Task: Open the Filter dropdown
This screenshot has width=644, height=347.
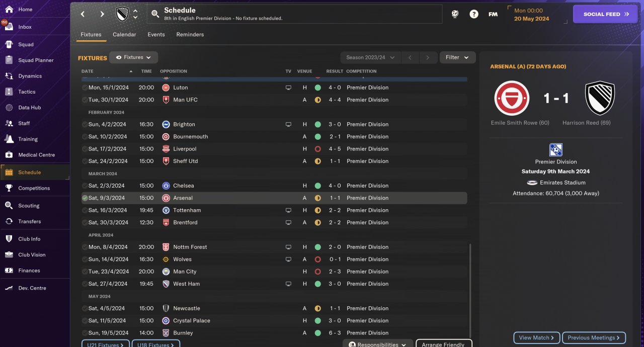Action: [457, 57]
